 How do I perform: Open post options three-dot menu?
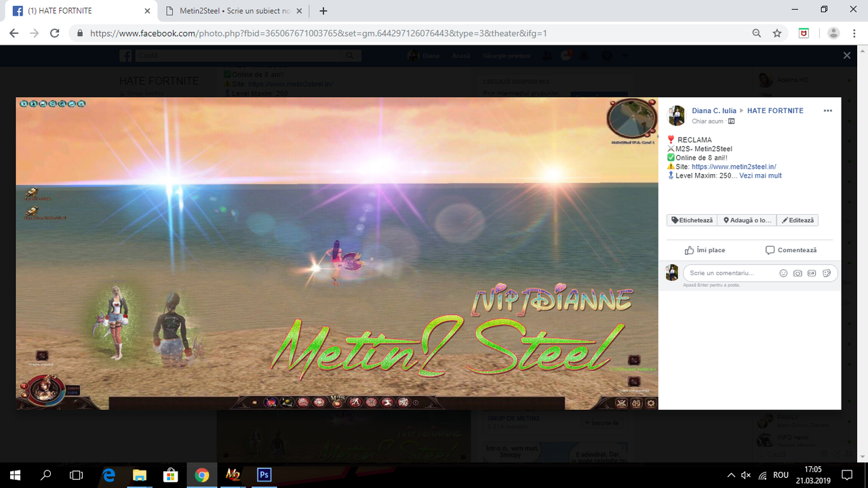(x=827, y=110)
